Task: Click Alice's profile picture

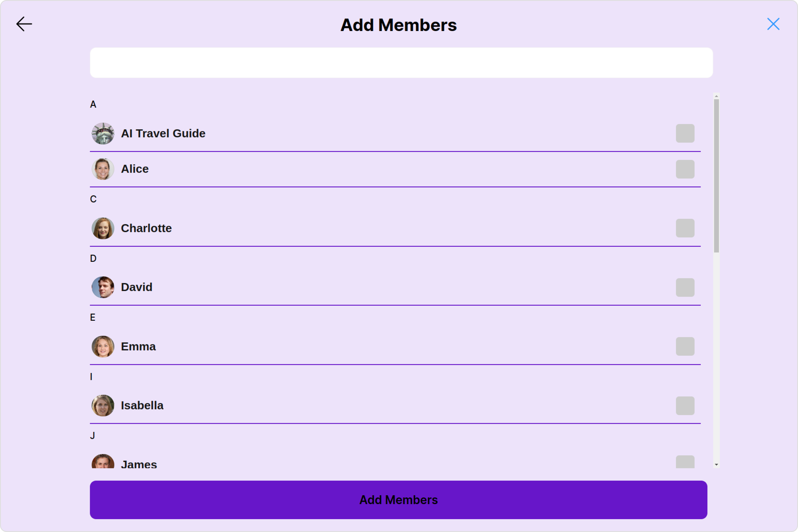Action: click(103, 169)
